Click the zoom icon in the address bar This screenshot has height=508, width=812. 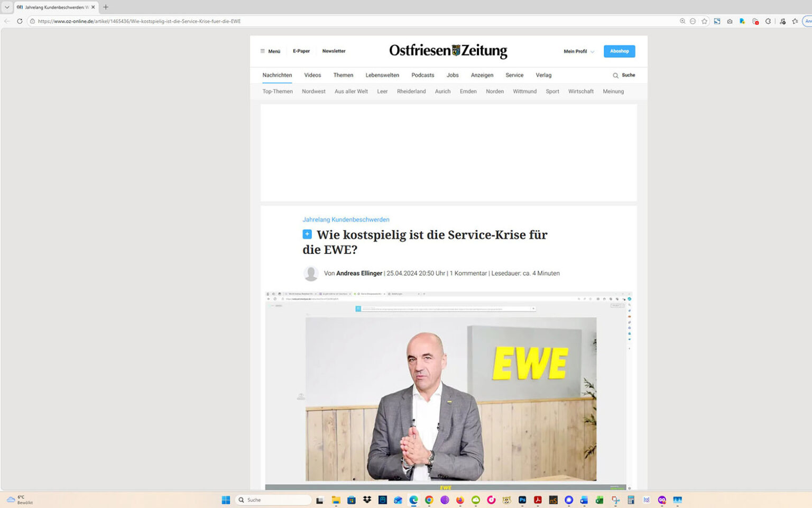[683, 21]
